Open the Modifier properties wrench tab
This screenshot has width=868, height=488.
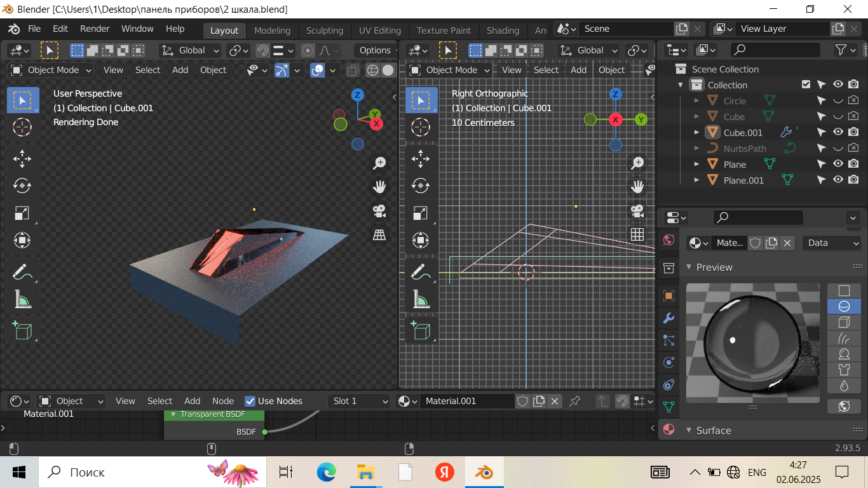[668, 318]
